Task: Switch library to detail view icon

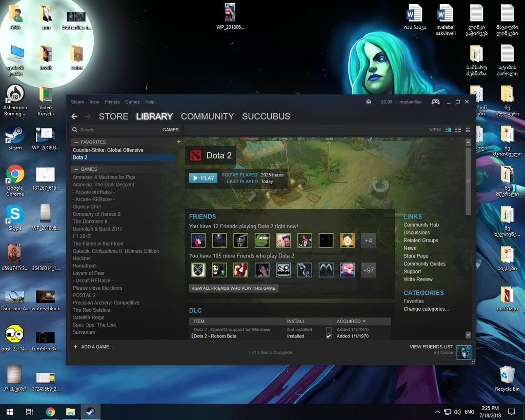Action: (x=448, y=130)
